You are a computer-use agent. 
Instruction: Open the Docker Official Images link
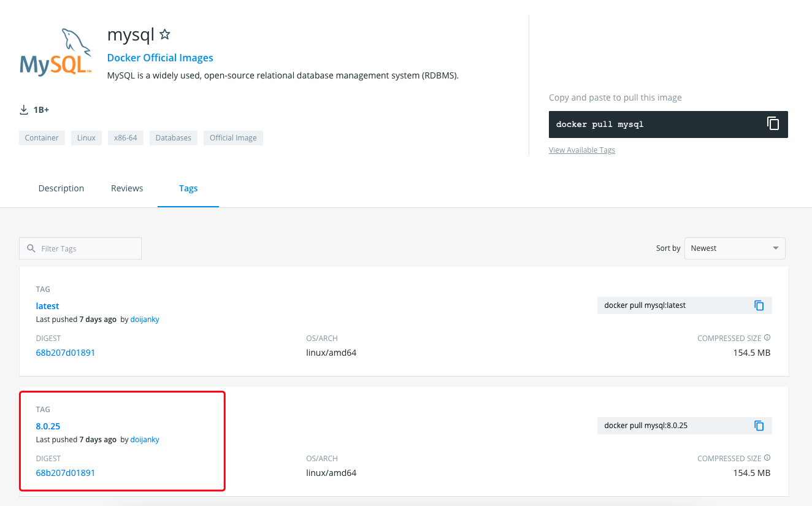160,58
